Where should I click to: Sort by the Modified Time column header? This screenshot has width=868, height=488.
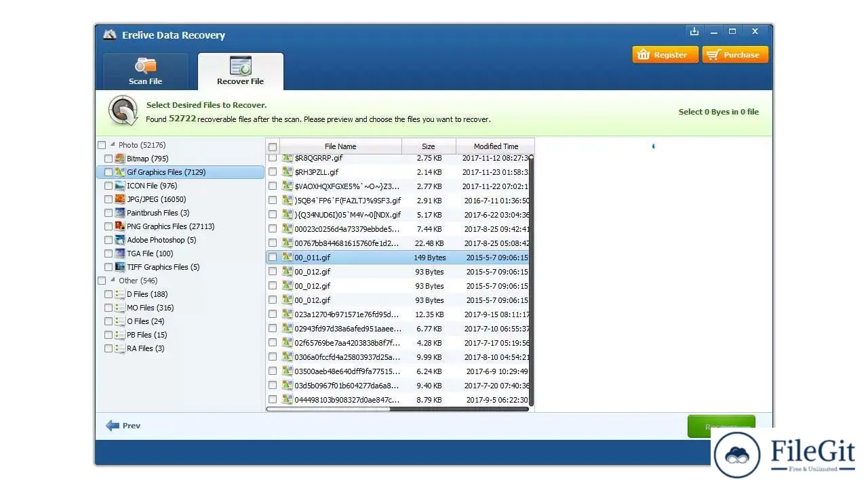pyautogui.click(x=496, y=146)
